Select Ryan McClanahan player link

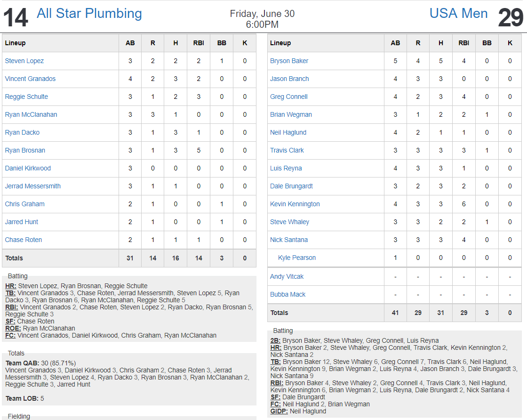31,114
